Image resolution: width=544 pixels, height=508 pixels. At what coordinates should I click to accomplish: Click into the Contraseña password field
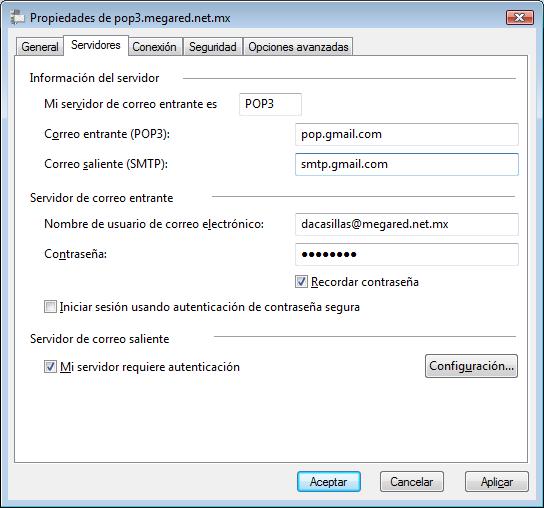coord(407,254)
